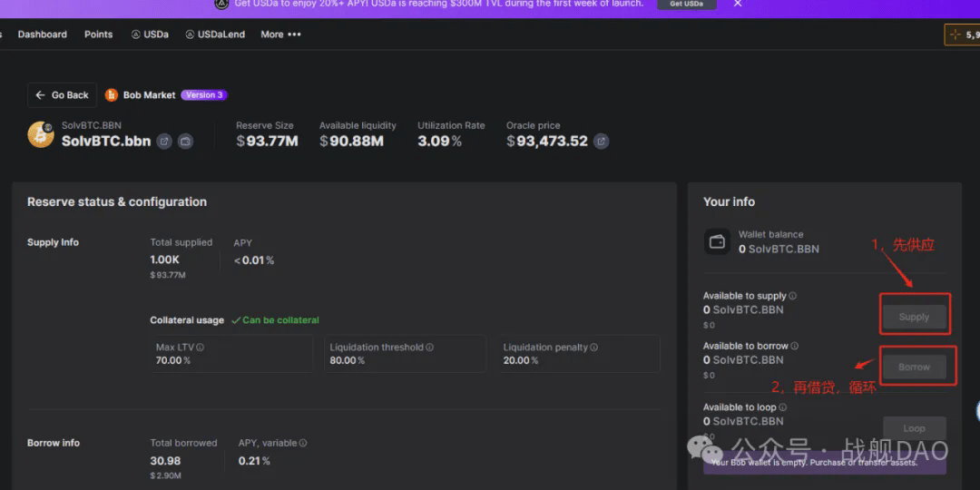The image size is (980, 490).
Task: Select the Reserve status & configuration heading
Action: 117,201
